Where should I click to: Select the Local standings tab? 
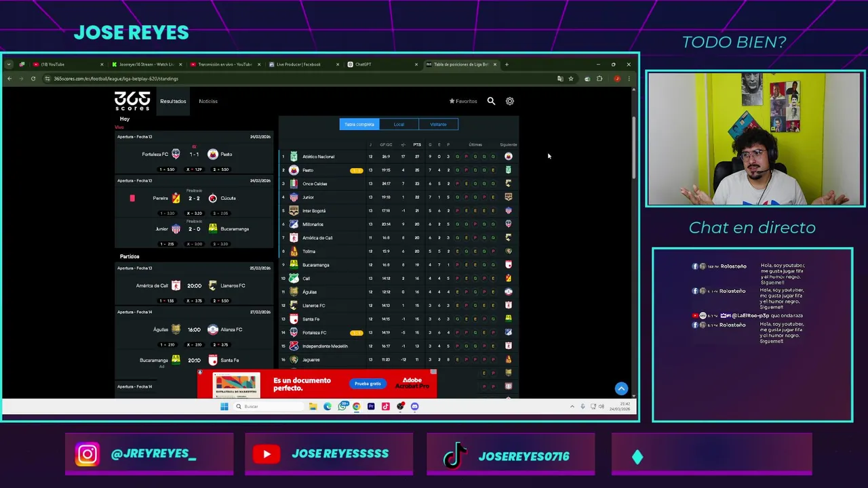(x=399, y=124)
